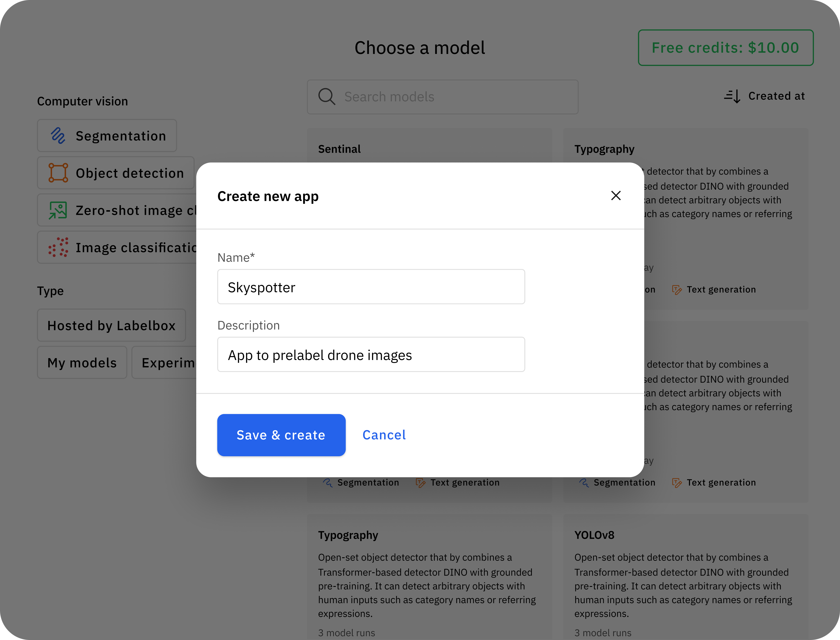Click 3 model runs under YOLOv8 card
The width and height of the screenshot is (840, 640).
(x=603, y=633)
